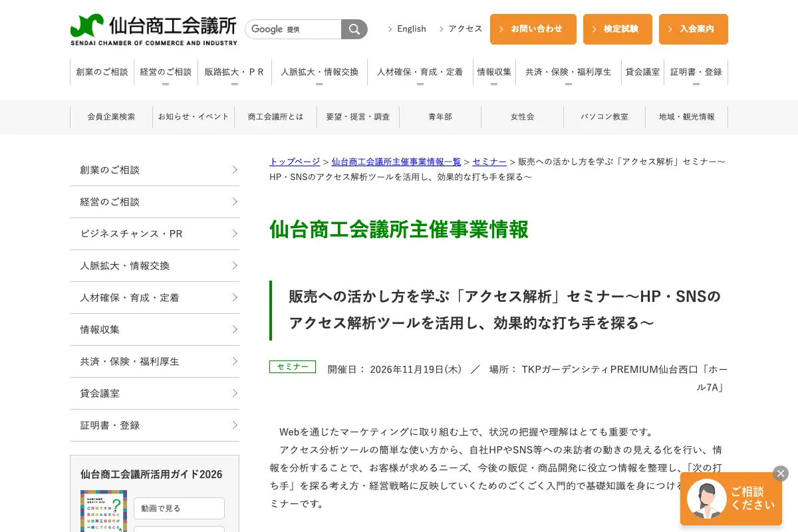
Task: Click chevron beside sidebar 経営のご相談
Action: [235, 201]
